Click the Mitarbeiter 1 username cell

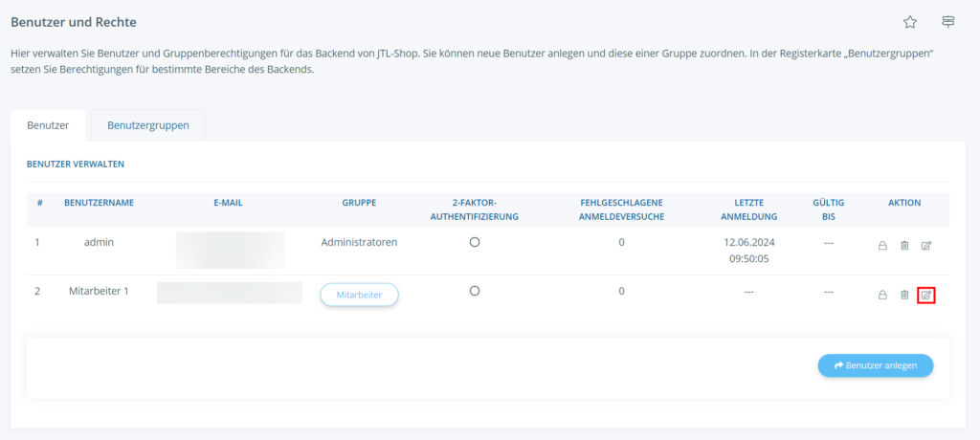[x=99, y=291]
